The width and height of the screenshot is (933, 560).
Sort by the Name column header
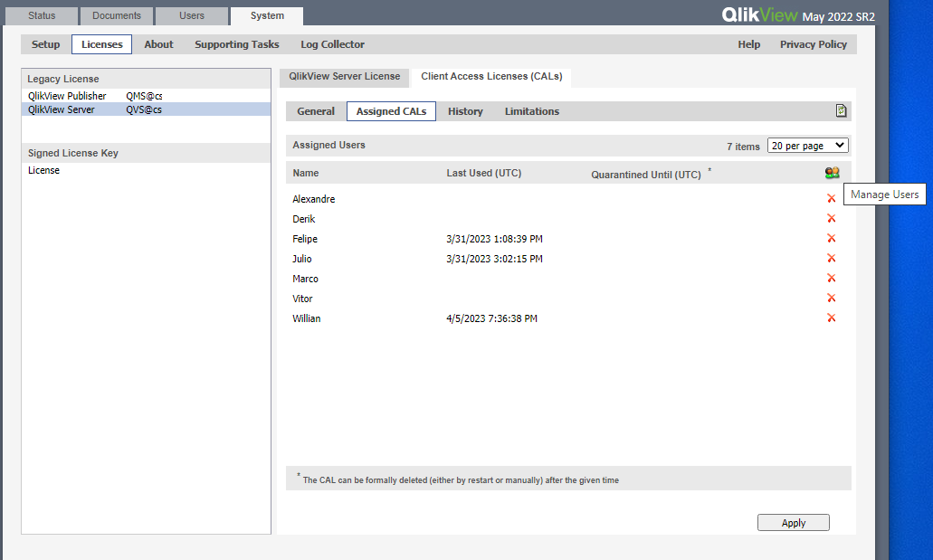[x=306, y=173]
